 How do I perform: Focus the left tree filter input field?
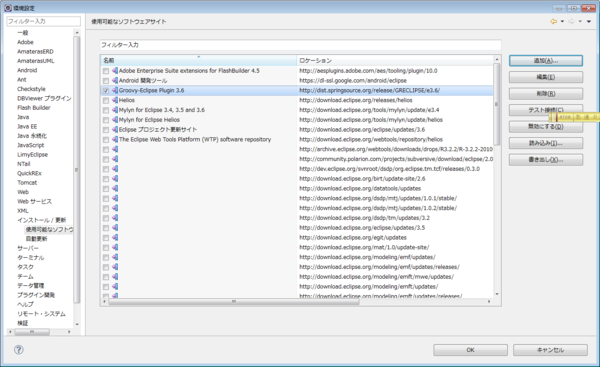[44, 21]
